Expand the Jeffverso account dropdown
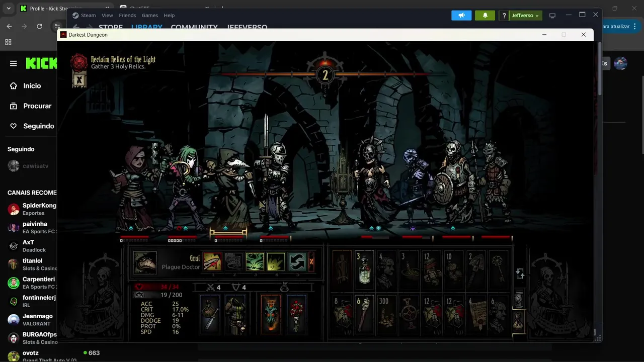This screenshot has height=362, width=644. point(525,16)
